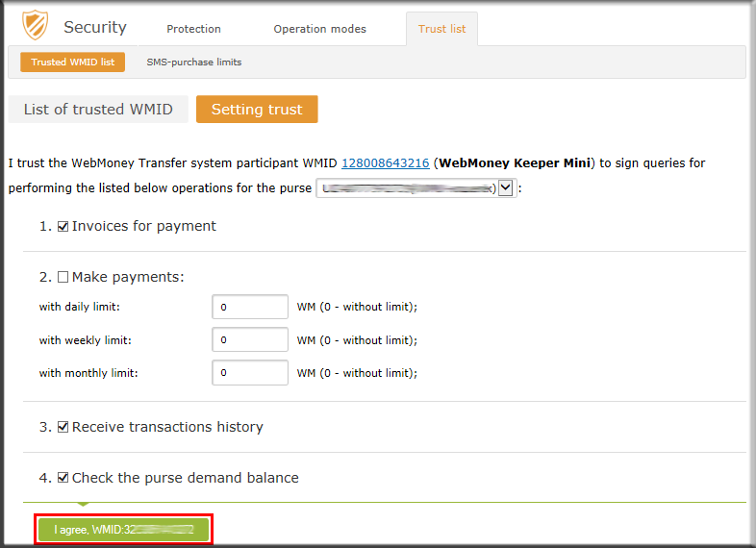
Task: Focus the weekly limit input field
Action: 250,339
